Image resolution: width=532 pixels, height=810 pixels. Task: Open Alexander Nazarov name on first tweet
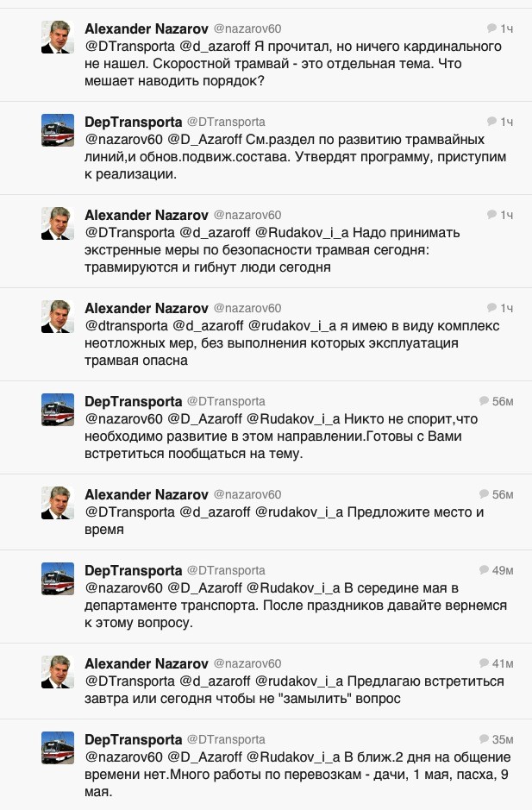click(x=147, y=29)
